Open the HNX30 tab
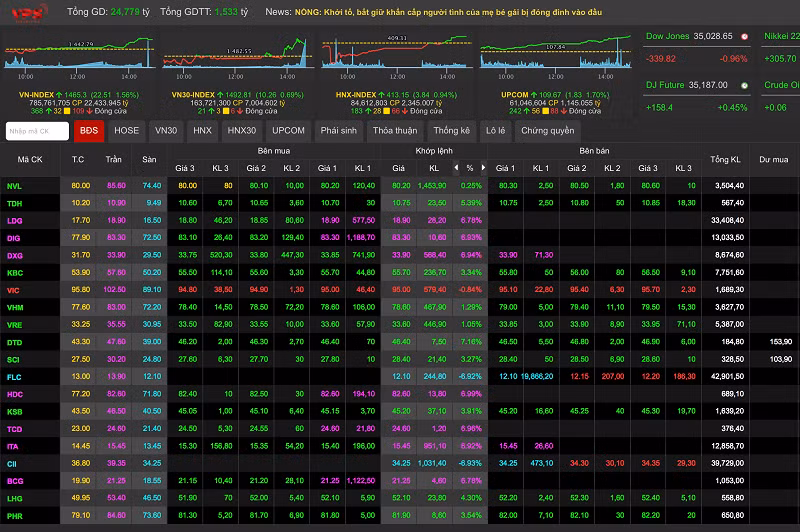This screenshot has width=800, height=532. (x=241, y=131)
